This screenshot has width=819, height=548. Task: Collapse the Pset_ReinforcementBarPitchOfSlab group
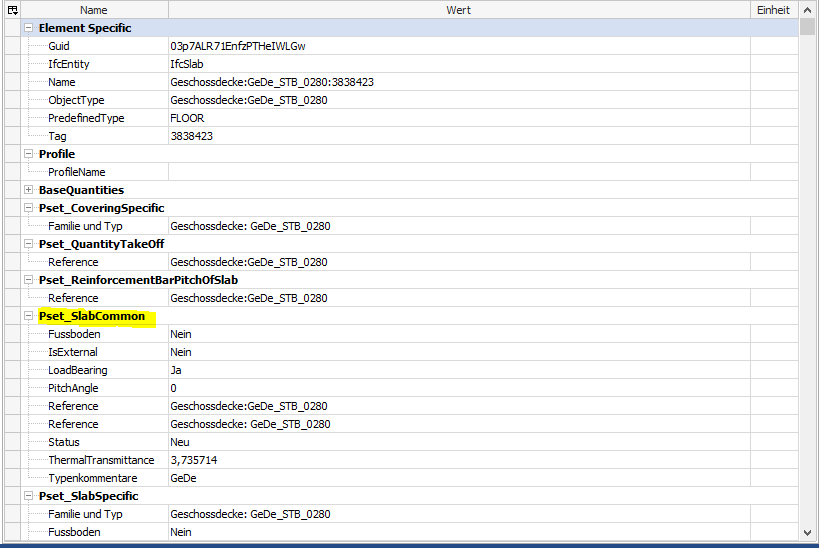pos(29,280)
